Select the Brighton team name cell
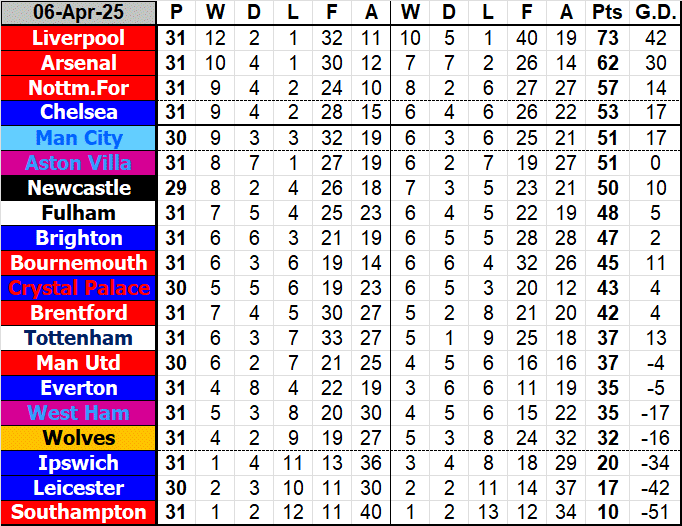Viewport: 682px width, 526px height. 79,238
